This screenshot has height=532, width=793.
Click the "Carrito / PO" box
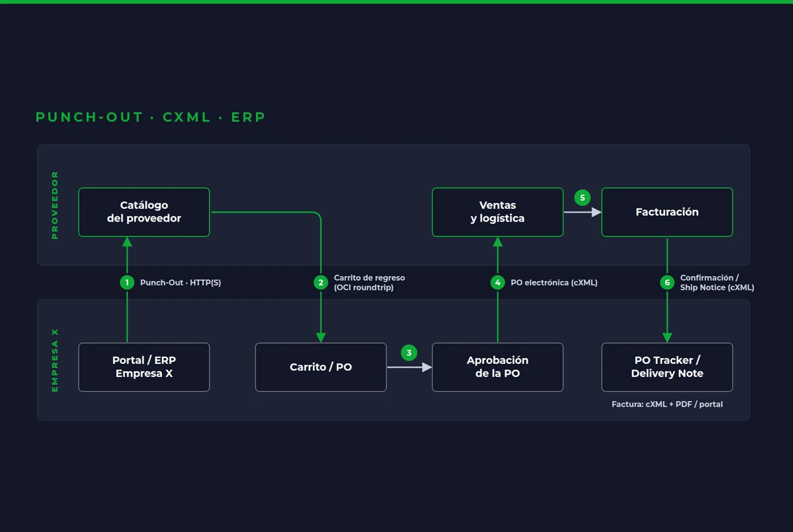pos(321,367)
